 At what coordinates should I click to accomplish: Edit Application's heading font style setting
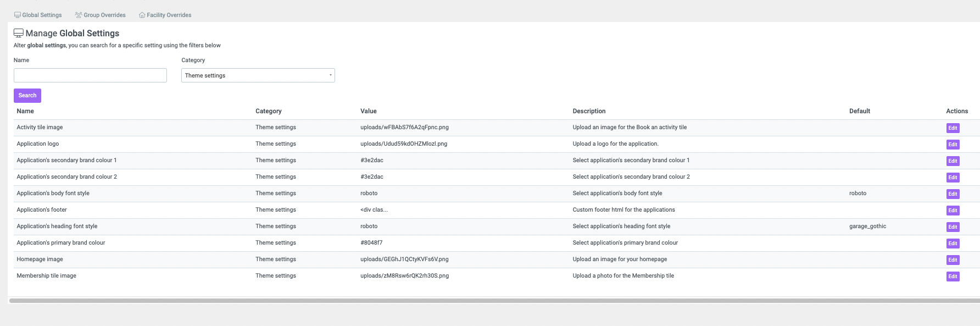pos(953,227)
